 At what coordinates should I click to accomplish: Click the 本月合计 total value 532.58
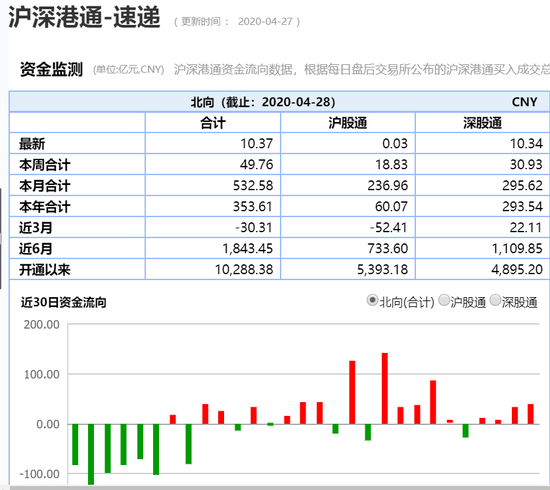(x=253, y=186)
